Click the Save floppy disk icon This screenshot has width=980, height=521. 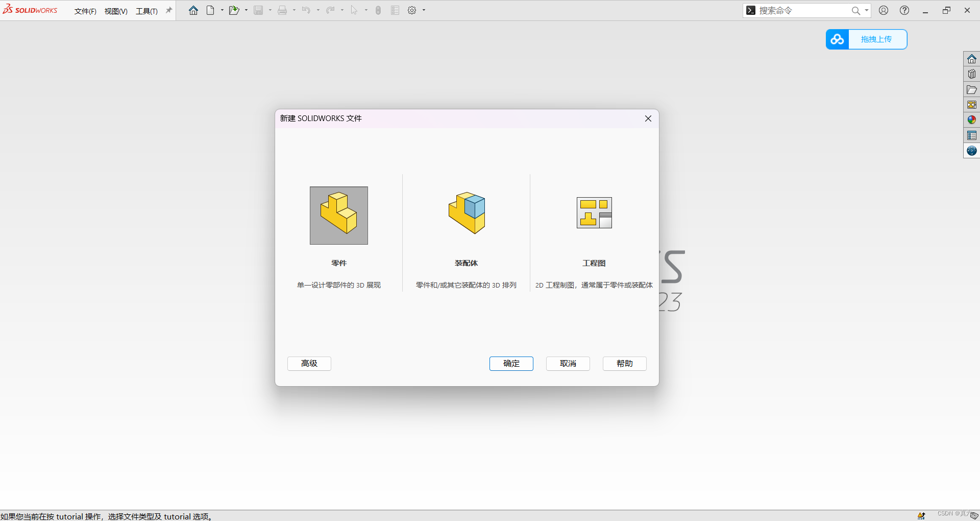tap(259, 10)
